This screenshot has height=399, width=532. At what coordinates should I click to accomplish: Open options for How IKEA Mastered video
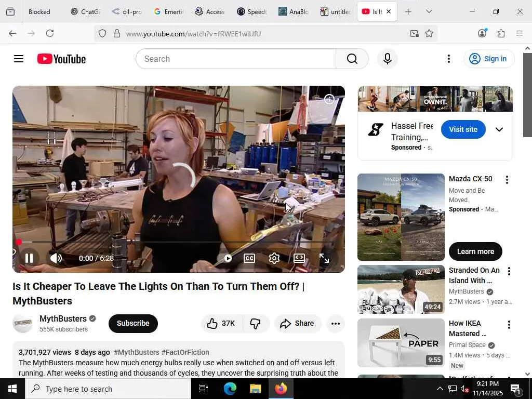click(509, 324)
